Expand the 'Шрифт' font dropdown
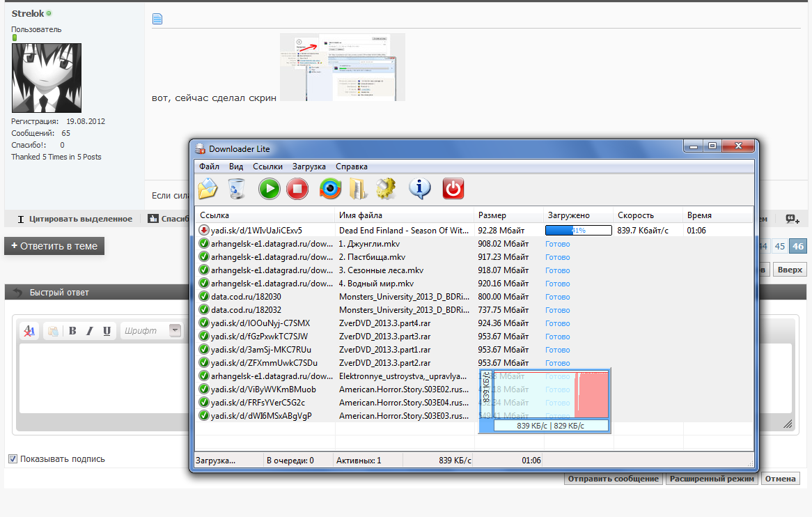The image size is (812, 517). click(x=175, y=331)
